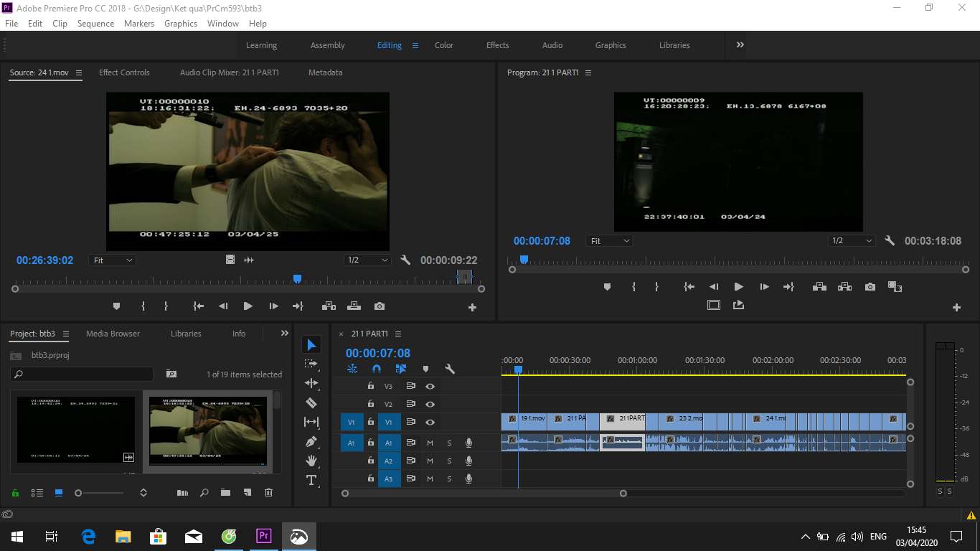The height and width of the screenshot is (551, 980).
Task: Toggle track lock on V3
Action: point(371,385)
